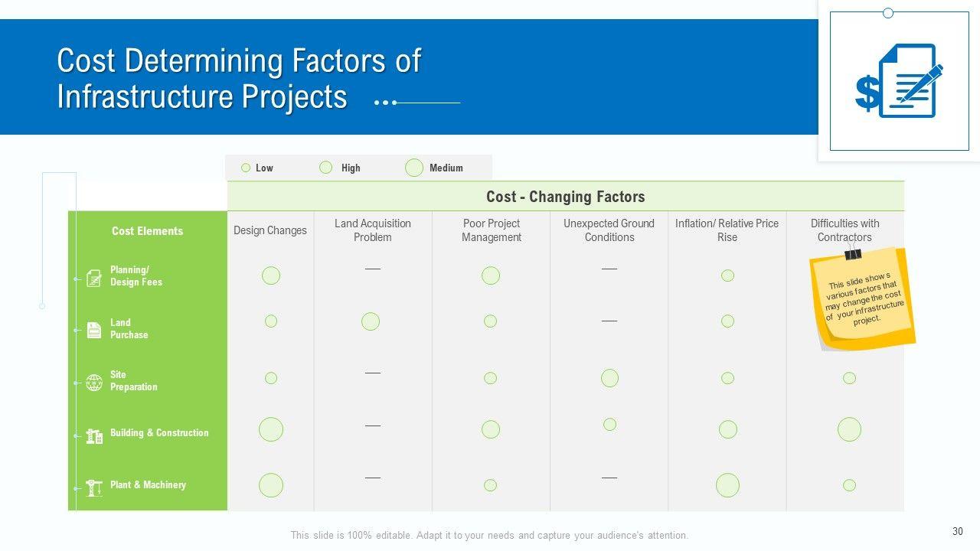Select the Unexpected Ground Conditions header

point(609,230)
